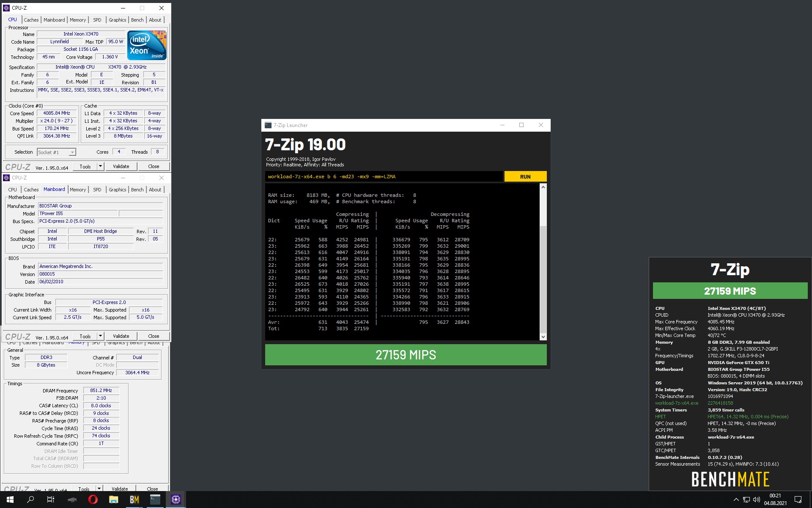The height and width of the screenshot is (508, 812).
Task: Open SPD tab in top CPU-Z window
Action: tap(97, 20)
